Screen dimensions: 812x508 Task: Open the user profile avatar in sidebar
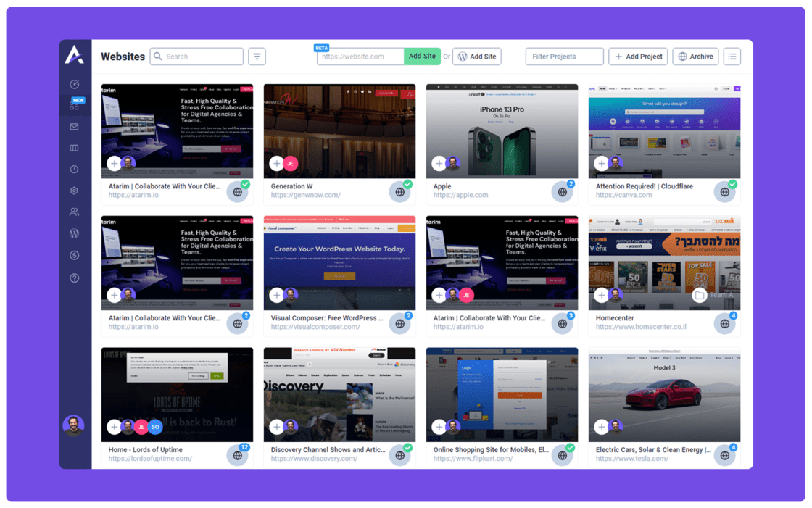(73, 425)
